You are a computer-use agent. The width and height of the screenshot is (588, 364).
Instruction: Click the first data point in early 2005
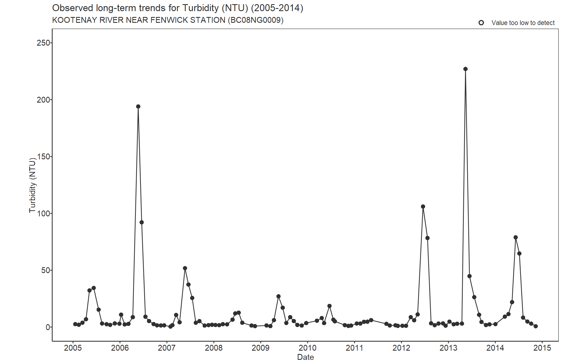pyautogui.click(x=75, y=324)
